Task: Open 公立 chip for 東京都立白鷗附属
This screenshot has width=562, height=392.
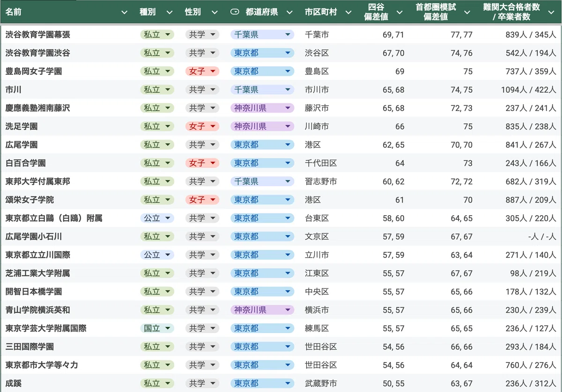Action: [x=157, y=218]
